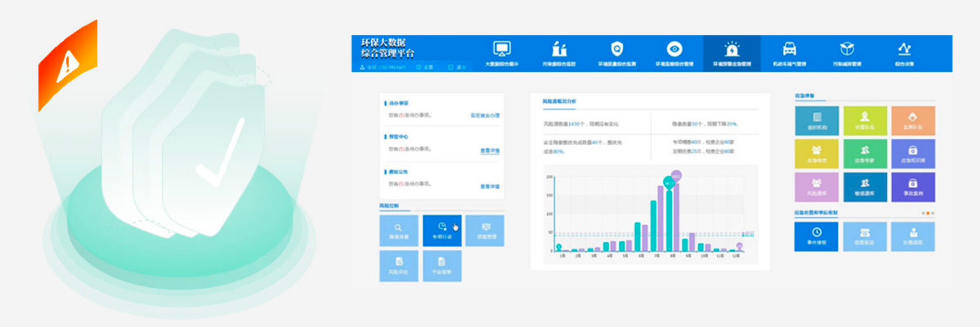
Task: Click the purple peak marker on the chart
Action: pyautogui.click(x=676, y=176)
